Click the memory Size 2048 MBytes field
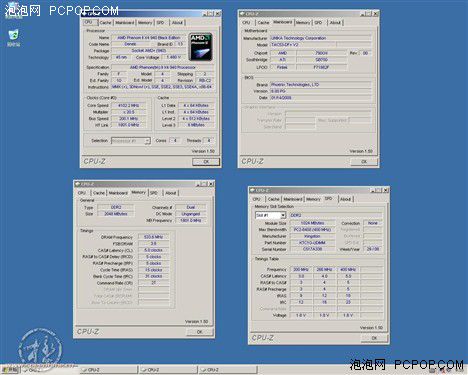This screenshot has height=375, width=468. [x=116, y=214]
